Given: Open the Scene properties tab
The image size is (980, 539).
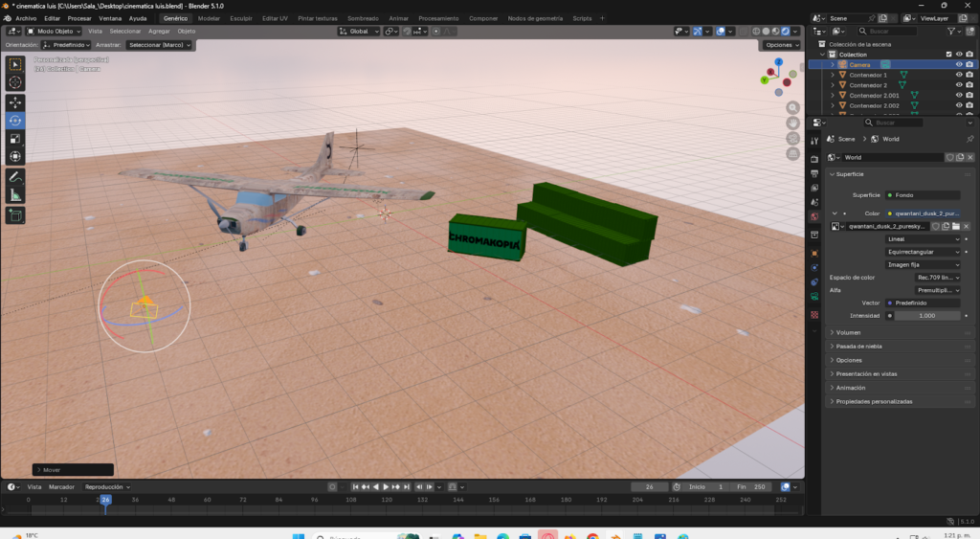Looking at the screenshot, I should click(x=814, y=202).
